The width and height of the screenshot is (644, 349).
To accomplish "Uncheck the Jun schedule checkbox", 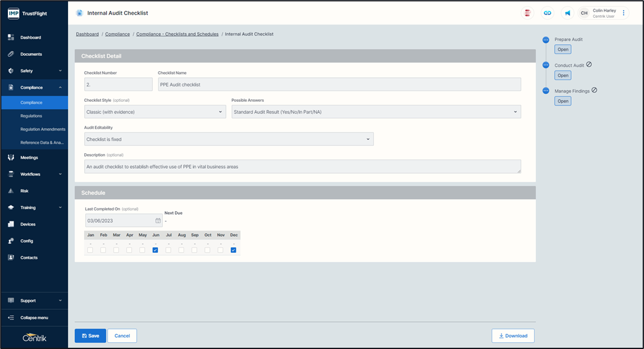I will [x=155, y=250].
